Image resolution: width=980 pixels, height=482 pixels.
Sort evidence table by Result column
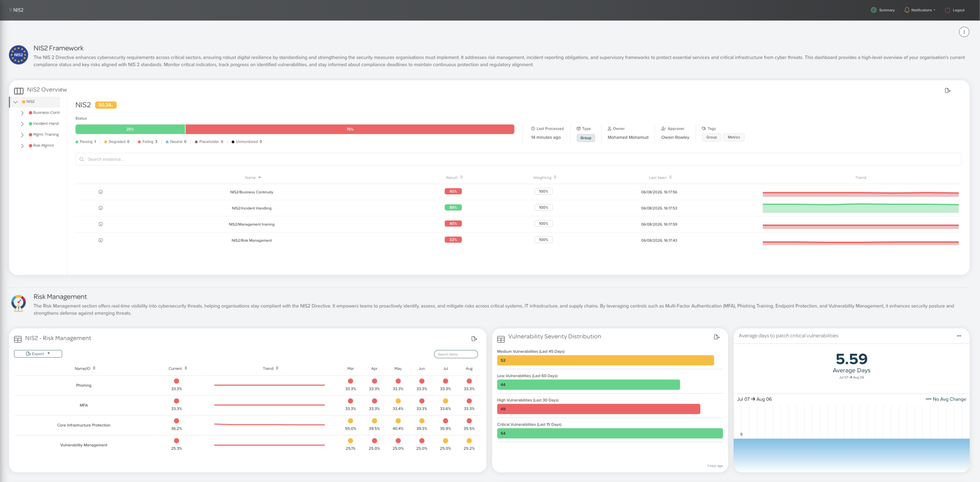(454, 177)
